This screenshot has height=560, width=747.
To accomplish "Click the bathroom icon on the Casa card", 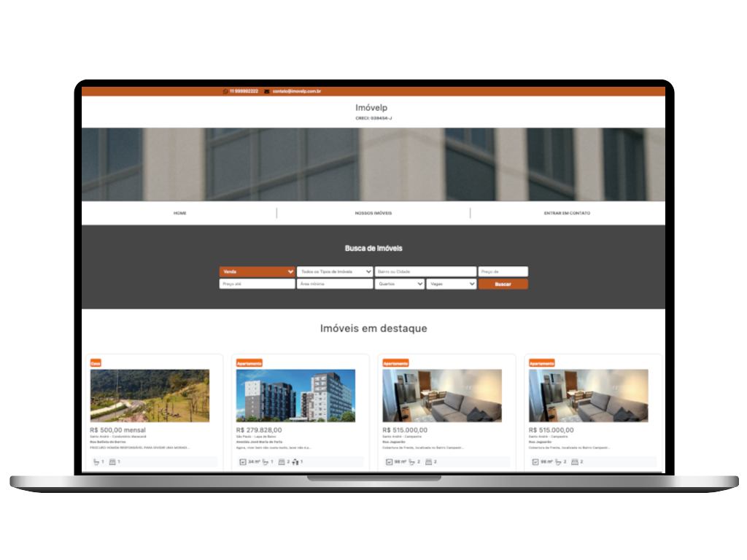I will pyautogui.click(x=96, y=462).
